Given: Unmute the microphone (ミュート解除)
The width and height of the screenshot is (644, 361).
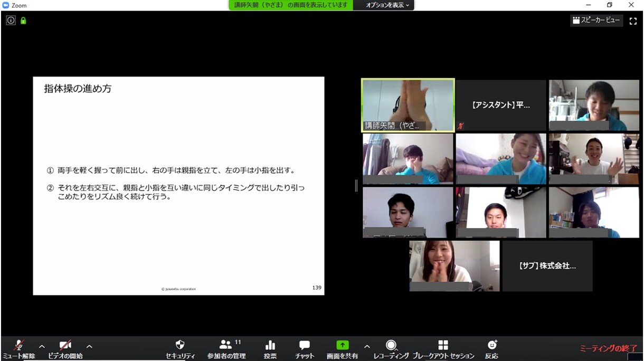Looking at the screenshot, I should pyautogui.click(x=19, y=349).
